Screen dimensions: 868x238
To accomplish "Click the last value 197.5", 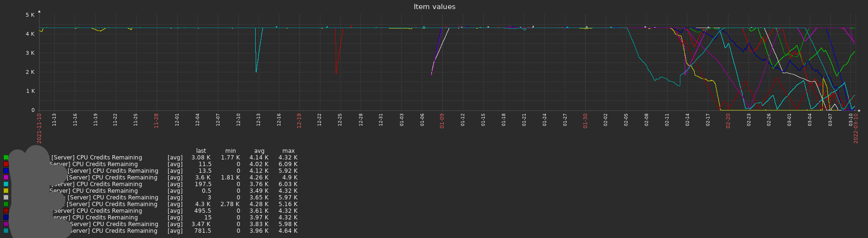I will point(203,184).
